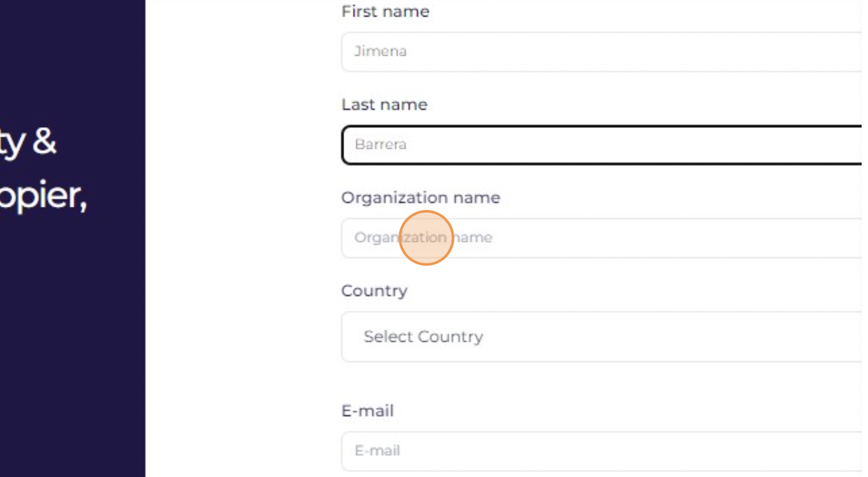Viewport: 868px width, 477px height.
Task: Click the "First name" label
Action: click(x=385, y=11)
